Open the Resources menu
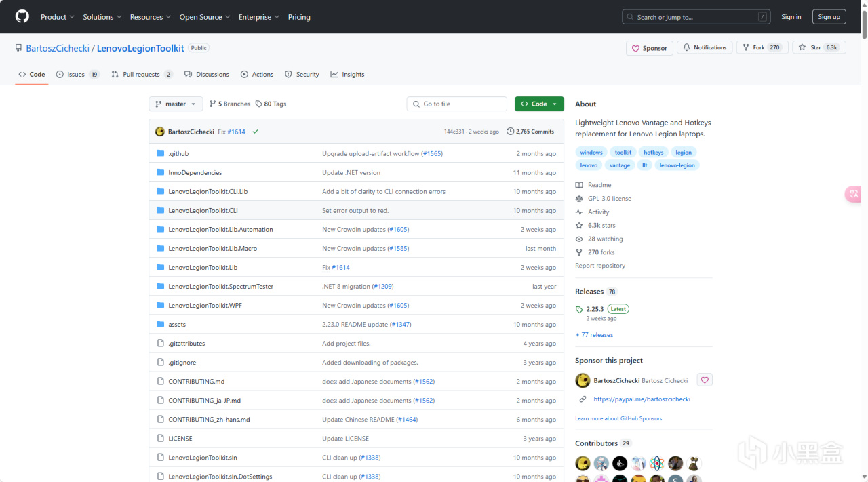 151,17
